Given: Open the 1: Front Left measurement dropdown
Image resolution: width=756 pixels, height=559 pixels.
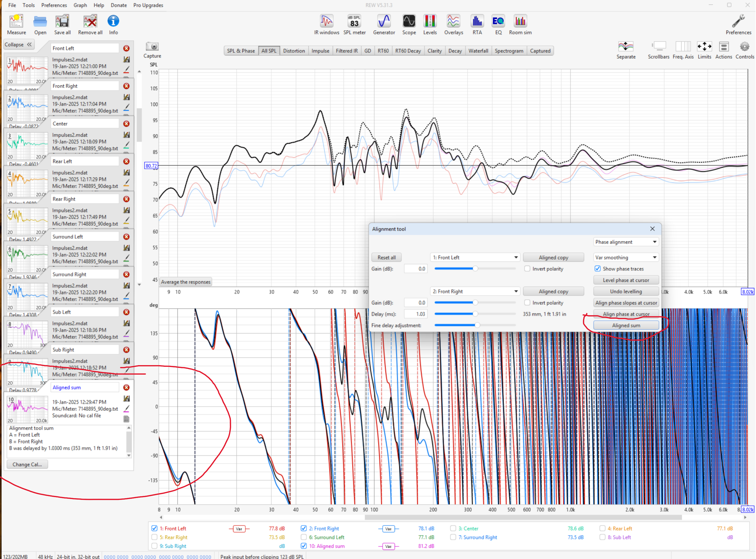Looking at the screenshot, I should pos(475,257).
